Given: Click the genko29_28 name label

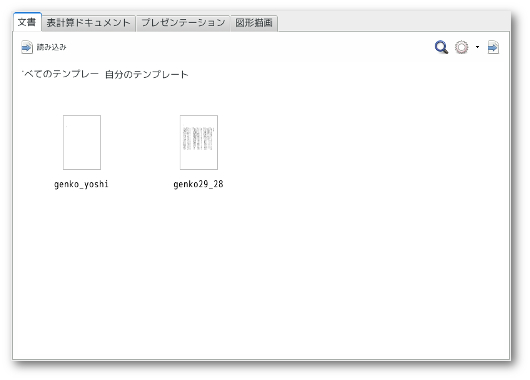Looking at the screenshot, I should coord(198,184).
